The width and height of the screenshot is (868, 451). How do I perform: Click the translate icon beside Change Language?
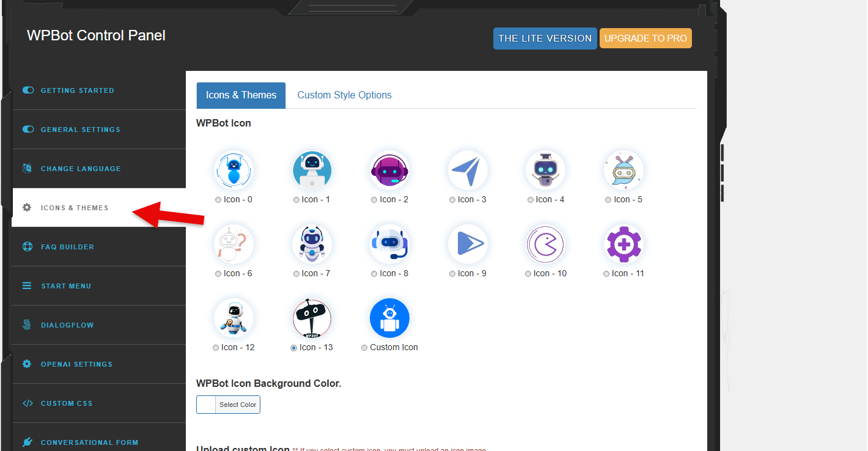pyautogui.click(x=27, y=168)
